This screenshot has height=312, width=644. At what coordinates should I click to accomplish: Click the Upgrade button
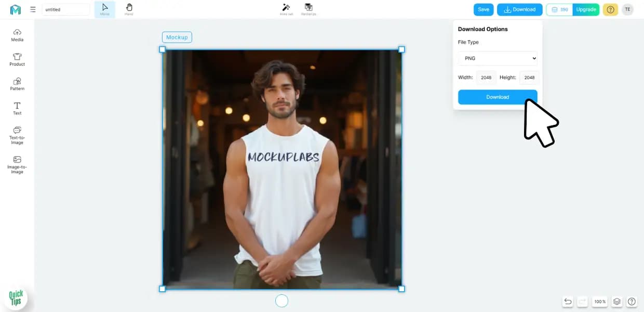point(586,9)
